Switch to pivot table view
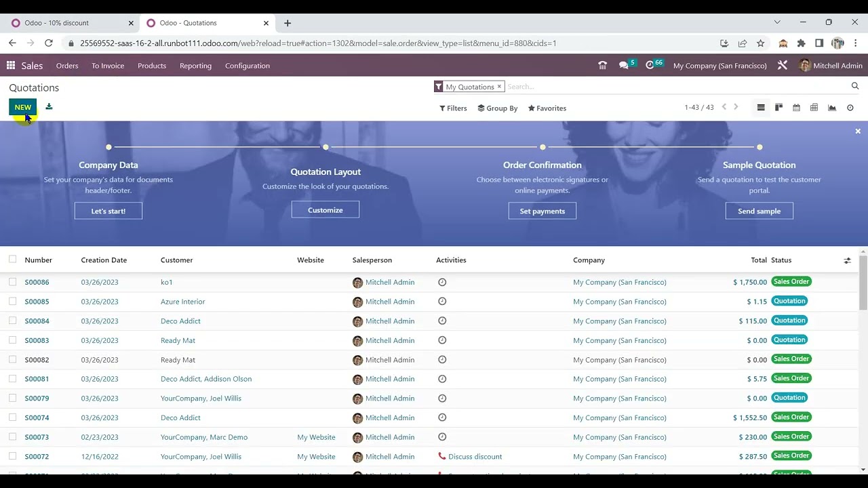The height and width of the screenshot is (488, 868). coord(814,108)
